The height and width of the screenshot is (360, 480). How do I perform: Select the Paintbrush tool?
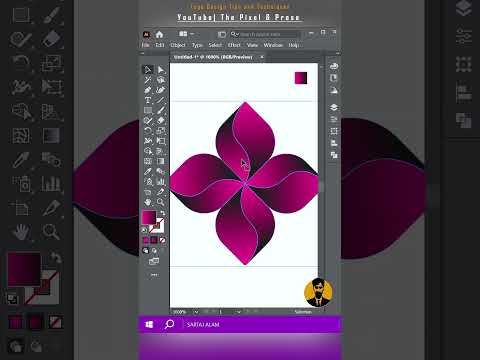pyautogui.click(x=161, y=110)
